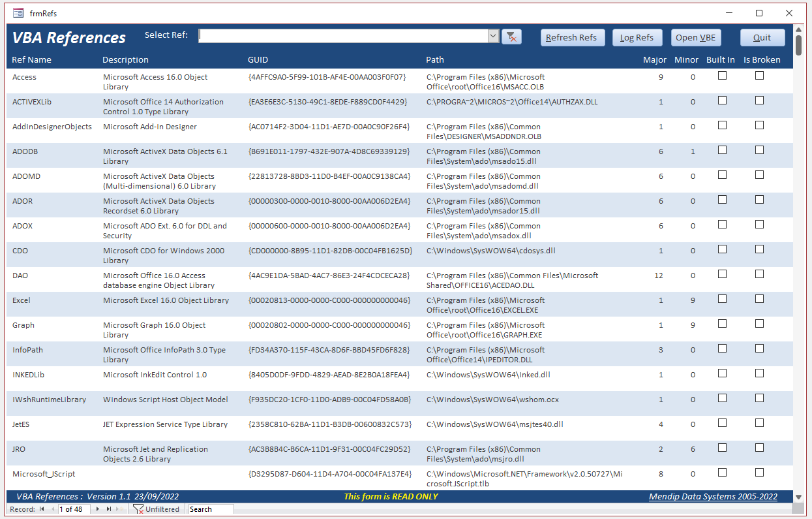Tick the Is Broken checkbox for ADODB
This screenshot has width=812, height=519.
click(x=759, y=150)
